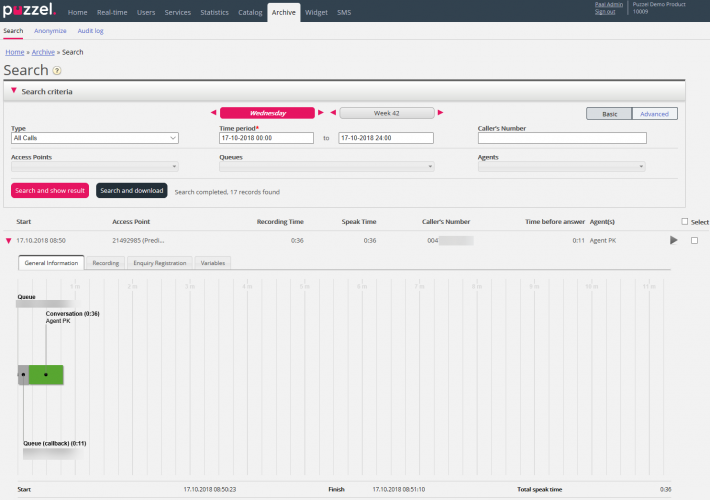Switch to the Audit log sub-tab
The image size is (710, 500).
pyautogui.click(x=90, y=31)
